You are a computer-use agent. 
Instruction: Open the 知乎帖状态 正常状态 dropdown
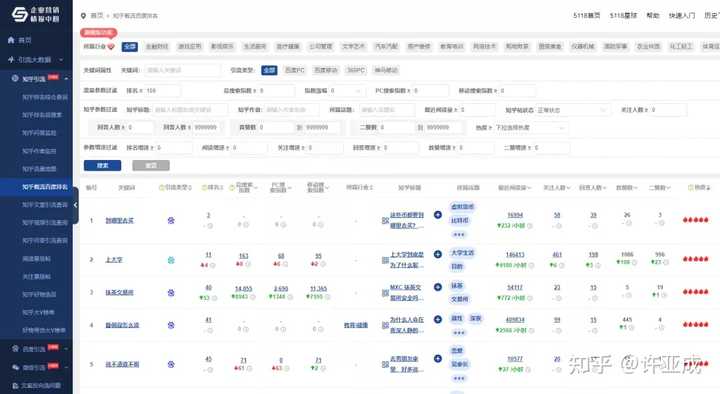(x=572, y=110)
